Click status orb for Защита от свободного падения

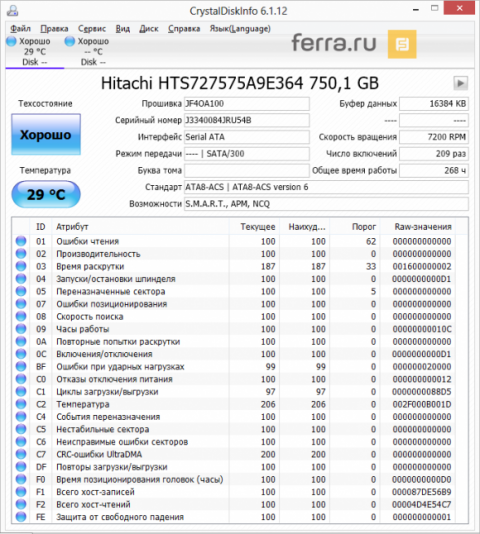21,517
